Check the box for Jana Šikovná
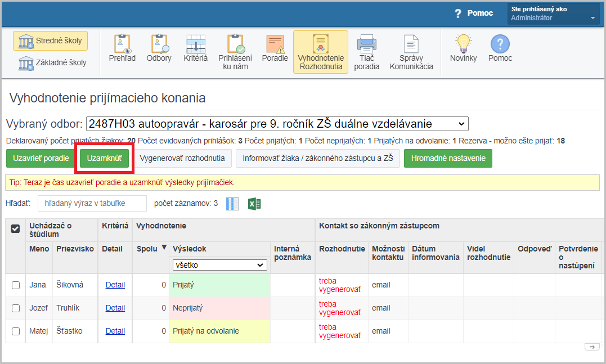Image resolution: width=606 pixels, height=364 pixels. [x=15, y=285]
